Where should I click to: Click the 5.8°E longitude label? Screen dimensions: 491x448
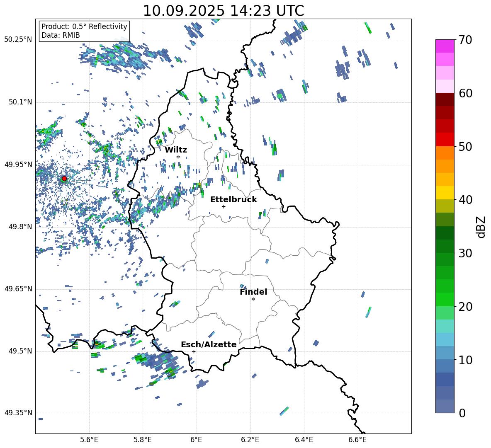[x=143, y=440]
